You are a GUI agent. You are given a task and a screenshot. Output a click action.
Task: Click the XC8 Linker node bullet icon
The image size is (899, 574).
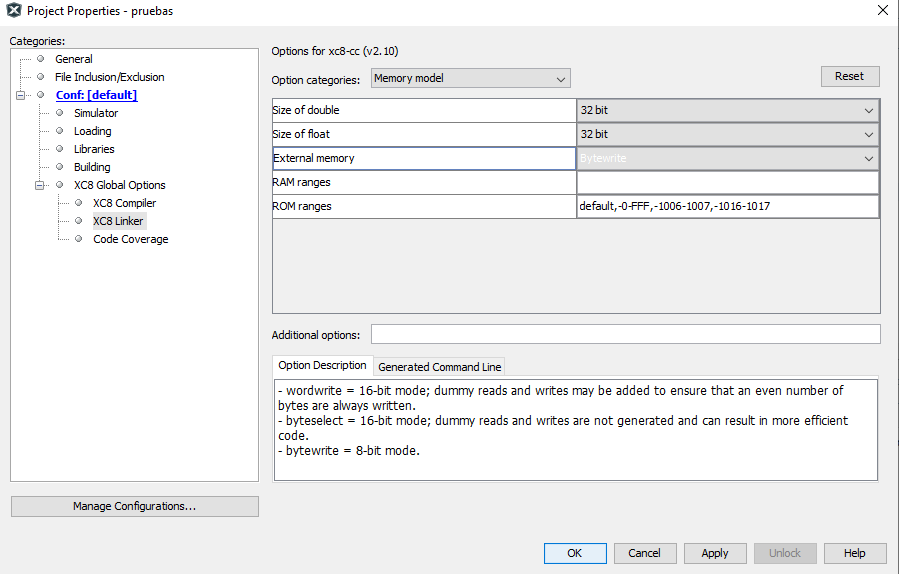(79, 220)
